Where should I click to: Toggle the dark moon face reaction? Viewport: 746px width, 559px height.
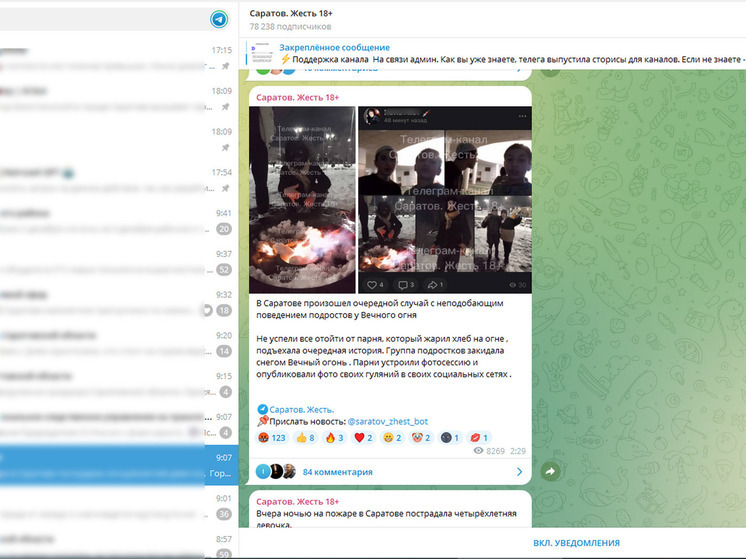[450, 437]
